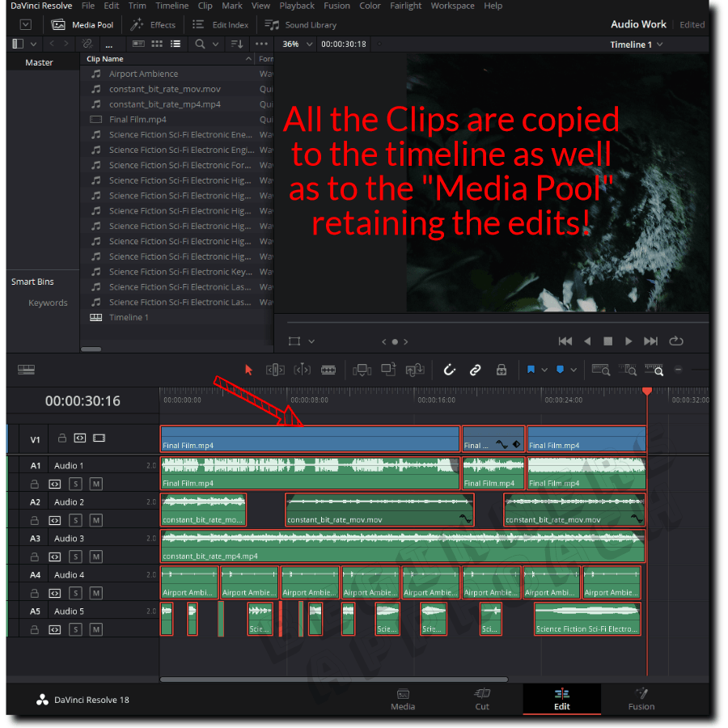Toggle Linked Selection chain icon

point(476,370)
